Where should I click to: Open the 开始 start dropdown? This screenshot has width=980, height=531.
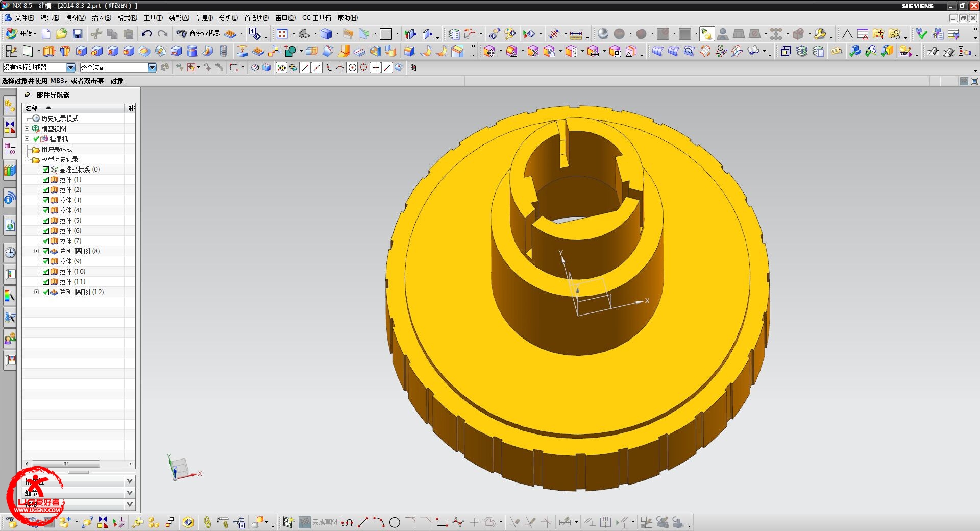click(x=21, y=34)
